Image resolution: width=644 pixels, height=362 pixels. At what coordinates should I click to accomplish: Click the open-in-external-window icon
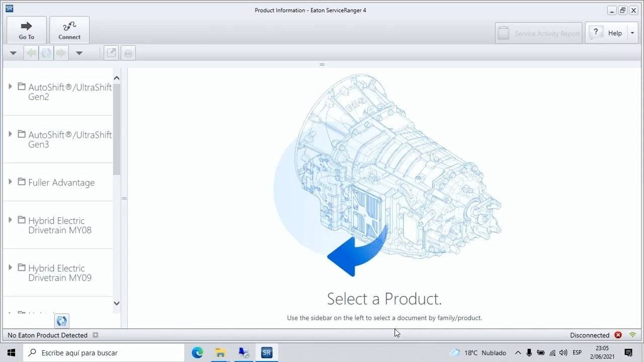tap(111, 53)
